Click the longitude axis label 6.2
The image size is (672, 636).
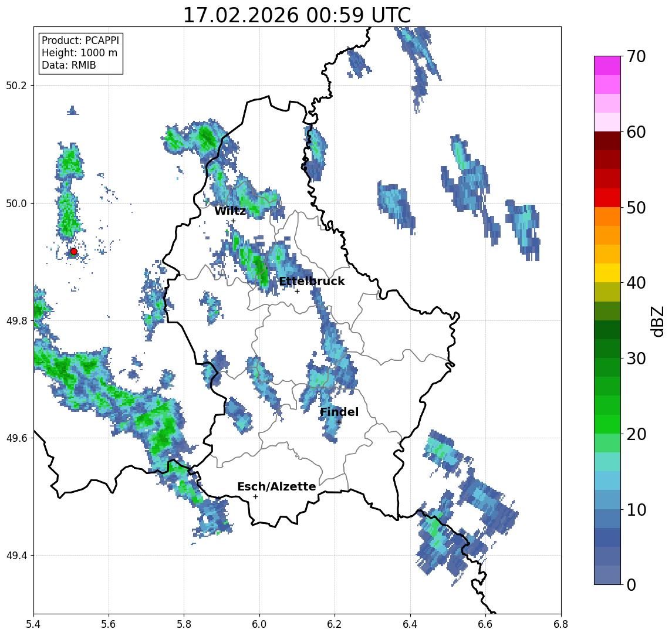pyautogui.click(x=335, y=624)
